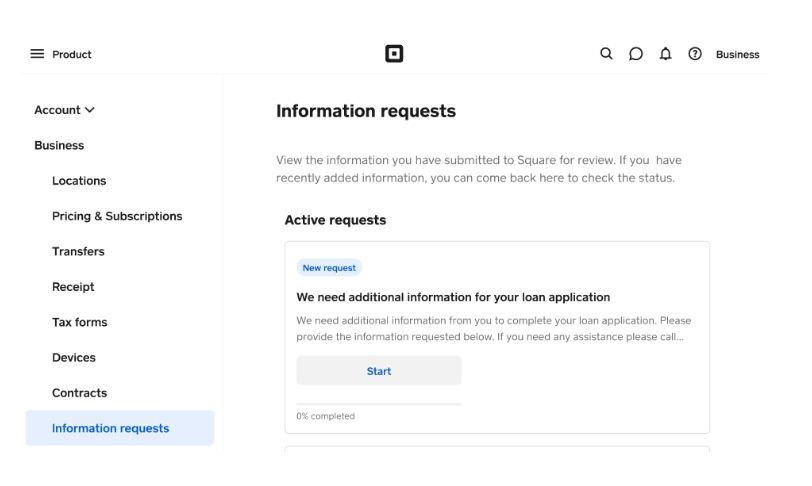Open Devices in the sidebar

pos(74,357)
